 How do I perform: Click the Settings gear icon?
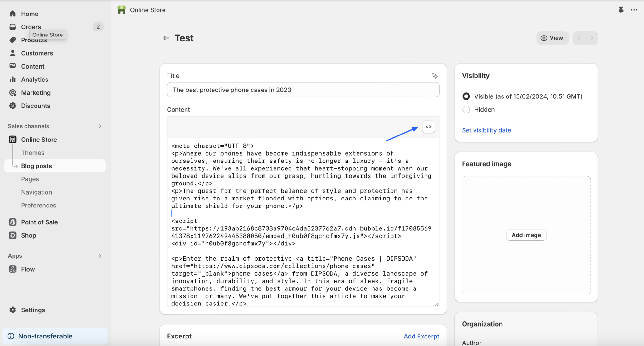click(x=13, y=310)
